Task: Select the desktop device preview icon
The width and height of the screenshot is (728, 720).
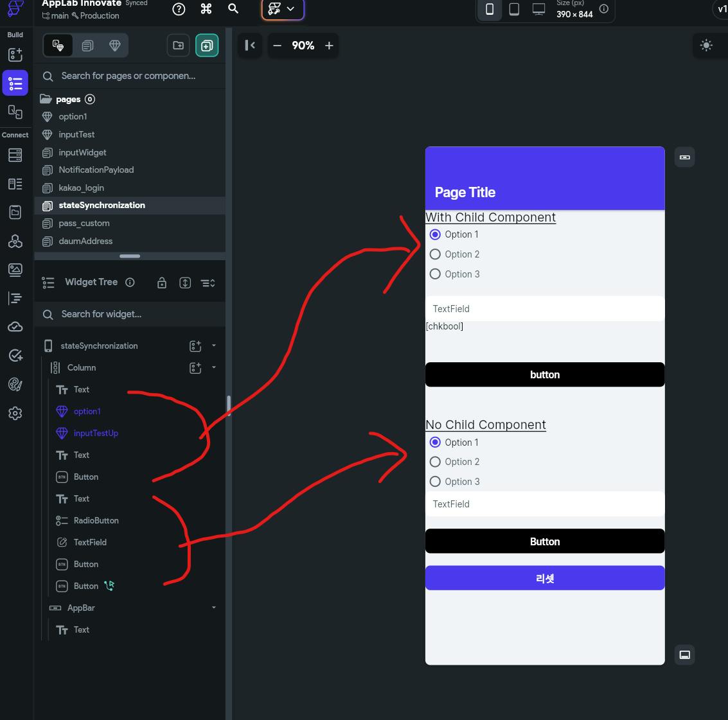Action: pyautogui.click(x=538, y=9)
